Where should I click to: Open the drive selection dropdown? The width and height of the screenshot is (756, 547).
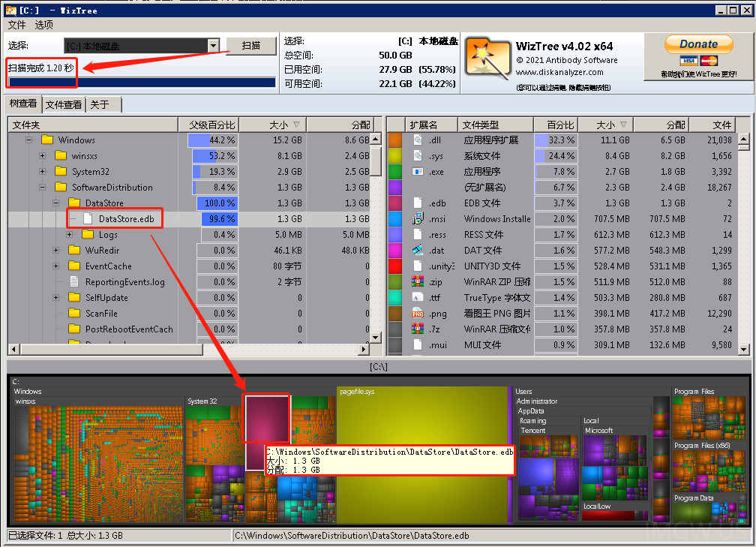(x=213, y=46)
